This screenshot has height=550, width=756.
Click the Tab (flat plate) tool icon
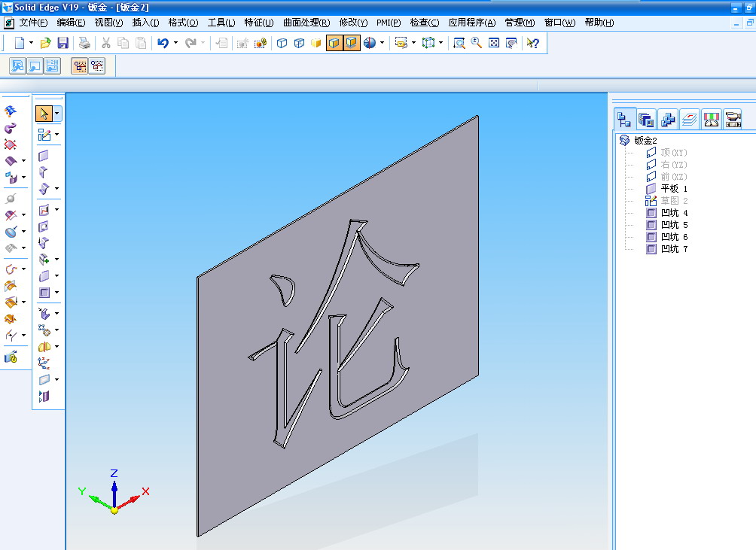pyautogui.click(x=44, y=156)
